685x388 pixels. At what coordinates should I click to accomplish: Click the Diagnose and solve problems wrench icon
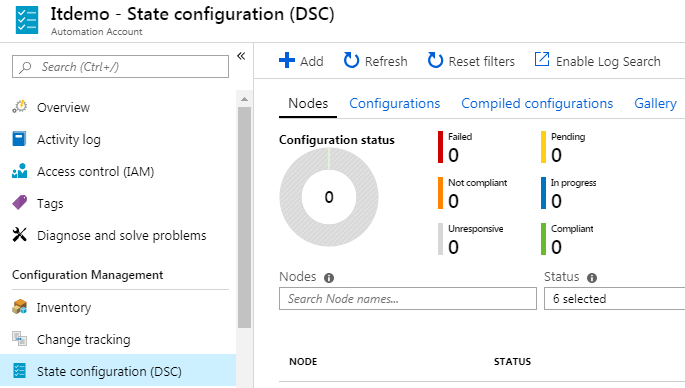[20, 235]
